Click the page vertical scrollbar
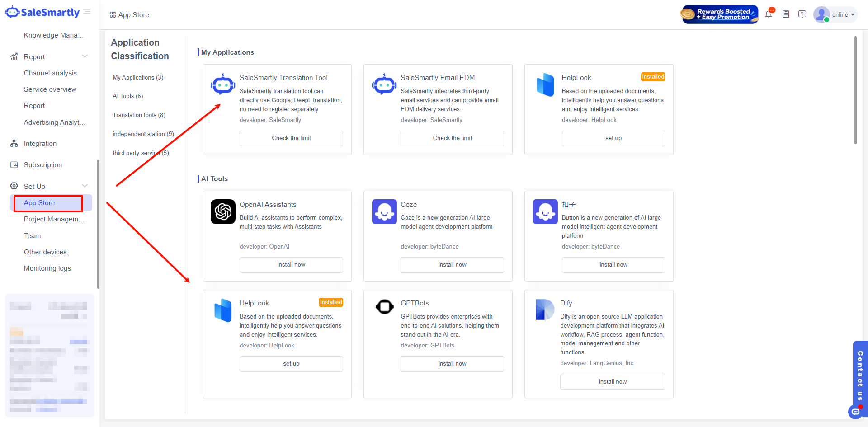The height and width of the screenshot is (427, 868). 855,90
